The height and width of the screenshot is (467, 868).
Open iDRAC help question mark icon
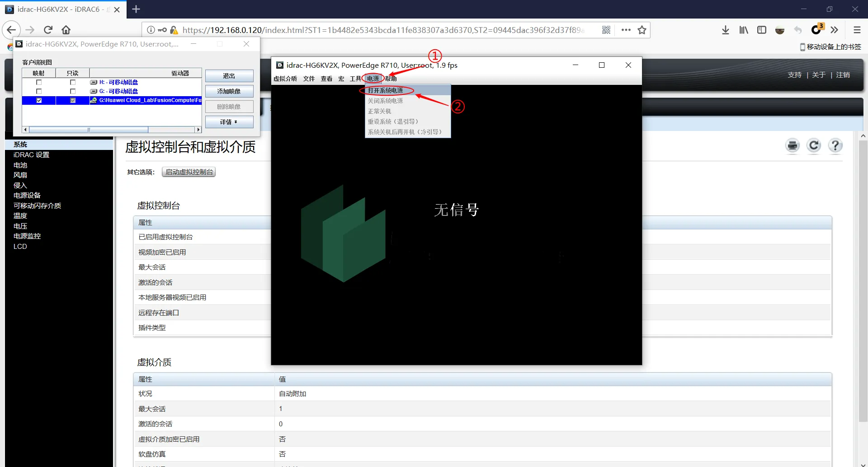835,145
